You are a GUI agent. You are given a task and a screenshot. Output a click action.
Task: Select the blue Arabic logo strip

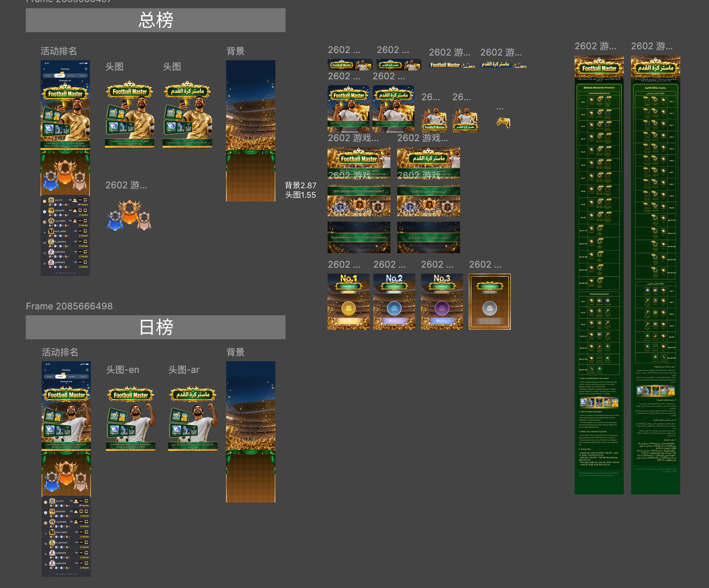point(504,65)
